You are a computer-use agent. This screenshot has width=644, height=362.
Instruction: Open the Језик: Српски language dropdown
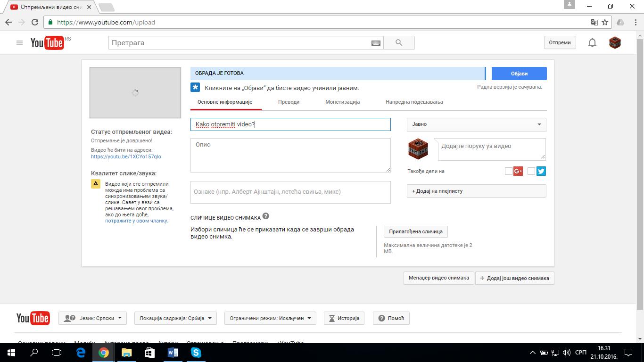click(93, 318)
